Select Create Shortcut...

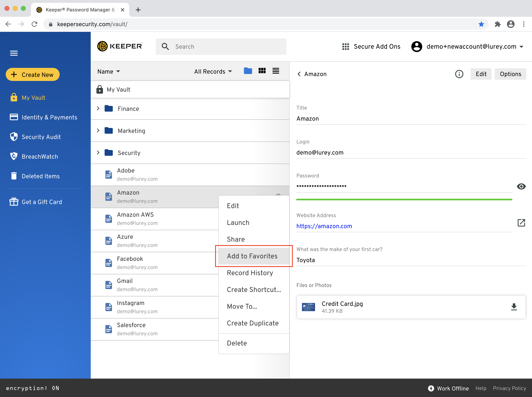(254, 290)
